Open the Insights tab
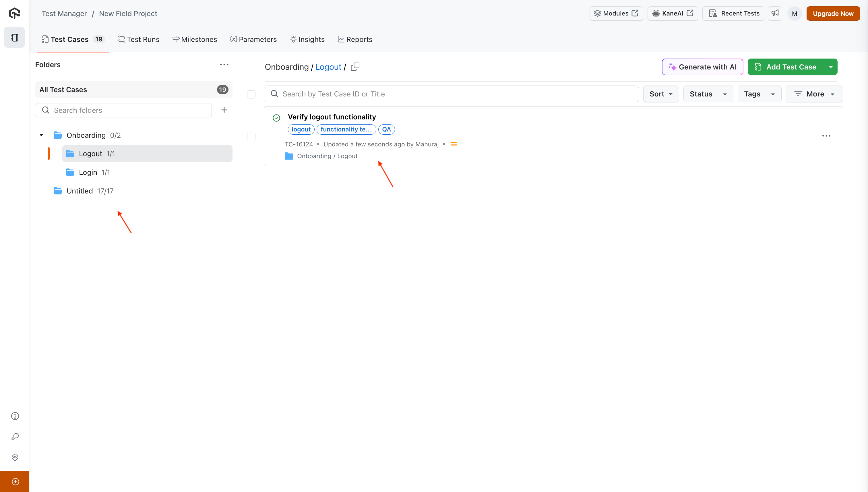The image size is (868, 492). [307, 40]
